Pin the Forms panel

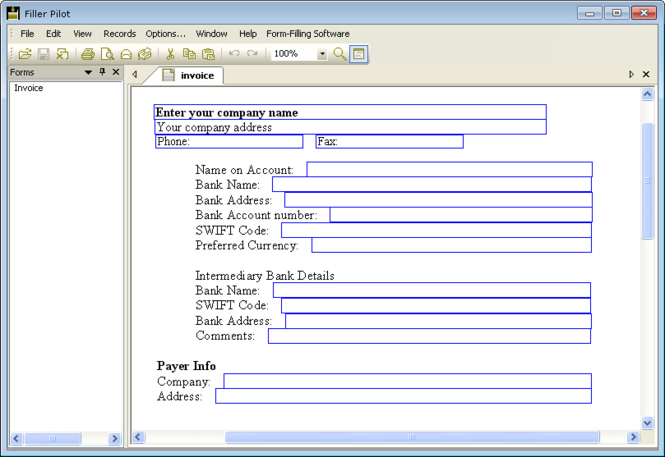(102, 72)
